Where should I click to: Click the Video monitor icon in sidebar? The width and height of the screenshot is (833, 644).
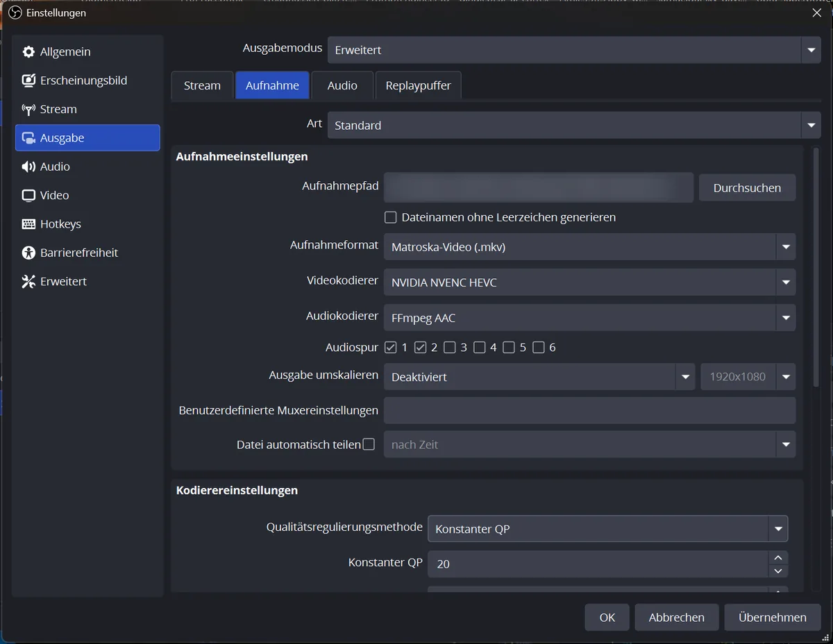tap(28, 196)
